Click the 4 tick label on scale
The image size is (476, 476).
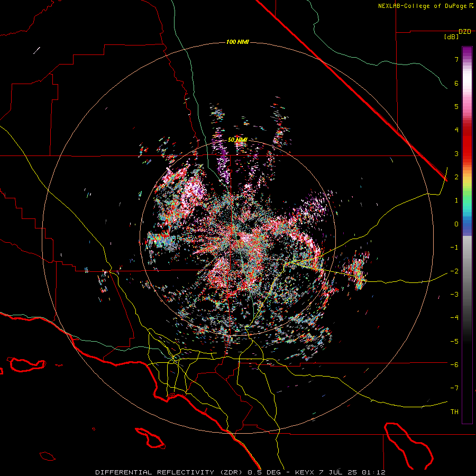point(456,130)
